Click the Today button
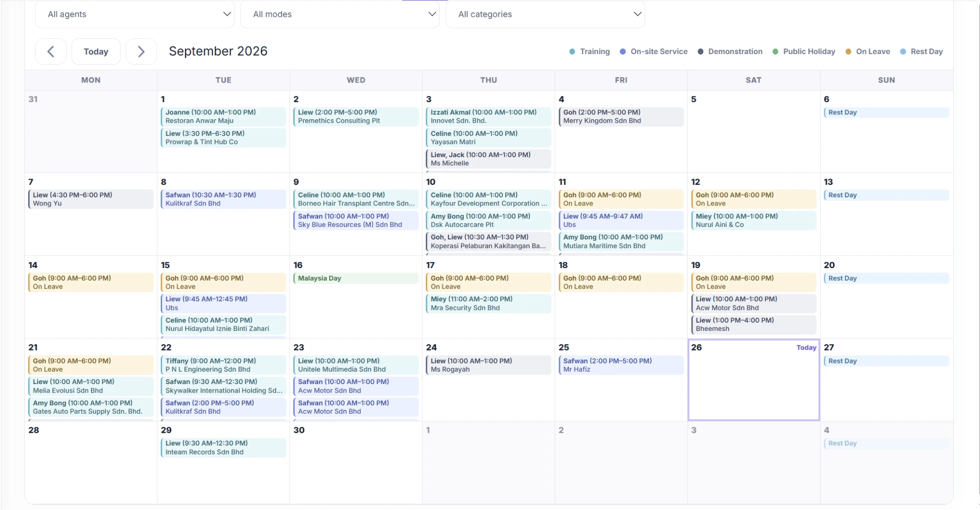The image size is (980, 510). pos(96,51)
